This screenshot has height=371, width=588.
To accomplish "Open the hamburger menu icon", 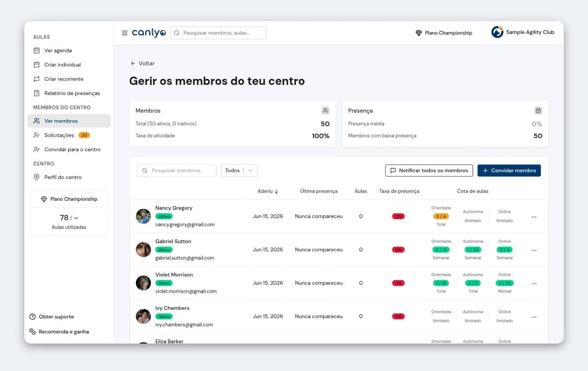I will pyautogui.click(x=125, y=33).
